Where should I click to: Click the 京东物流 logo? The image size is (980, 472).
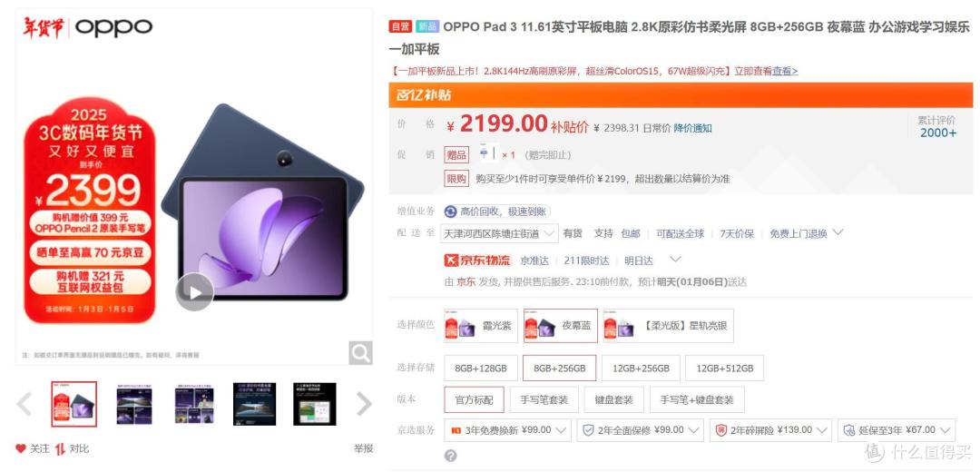pyautogui.click(x=477, y=261)
